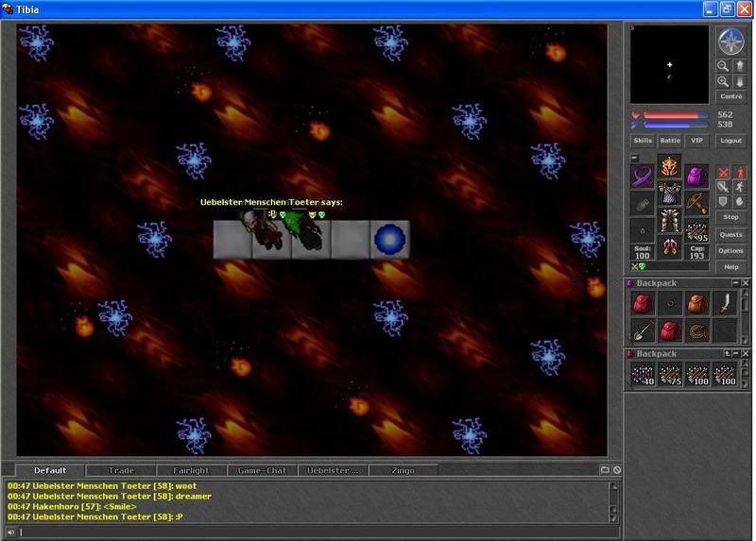Click the red health bar
The width and height of the screenshot is (756, 541).
click(x=676, y=115)
